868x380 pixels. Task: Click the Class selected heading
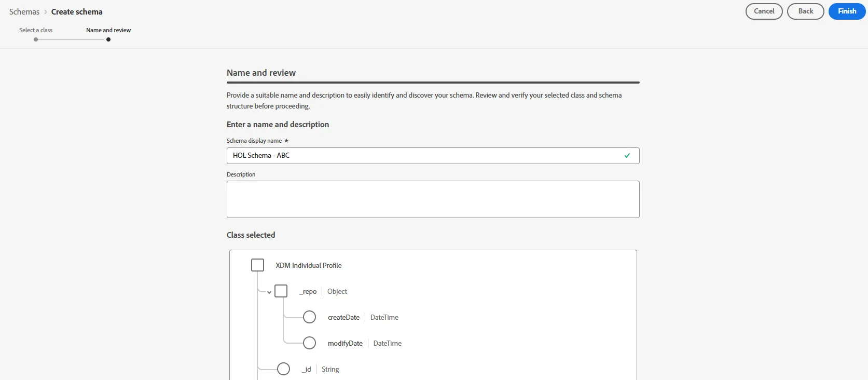(x=251, y=235)
